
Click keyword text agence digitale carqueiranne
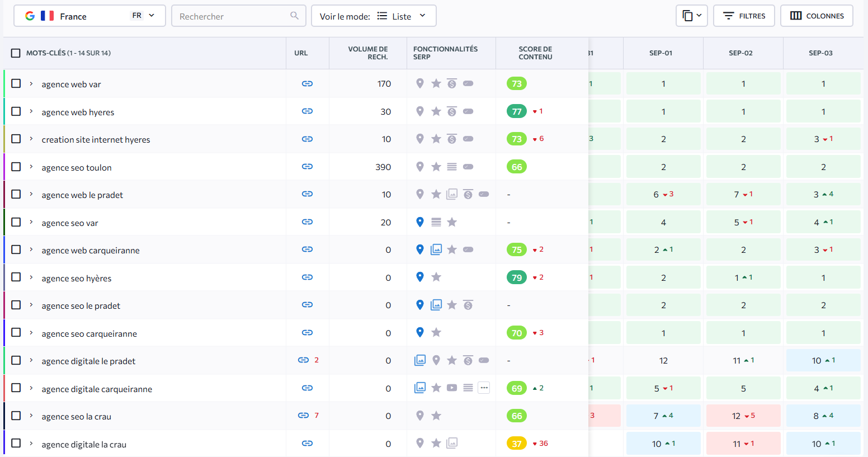97,389
